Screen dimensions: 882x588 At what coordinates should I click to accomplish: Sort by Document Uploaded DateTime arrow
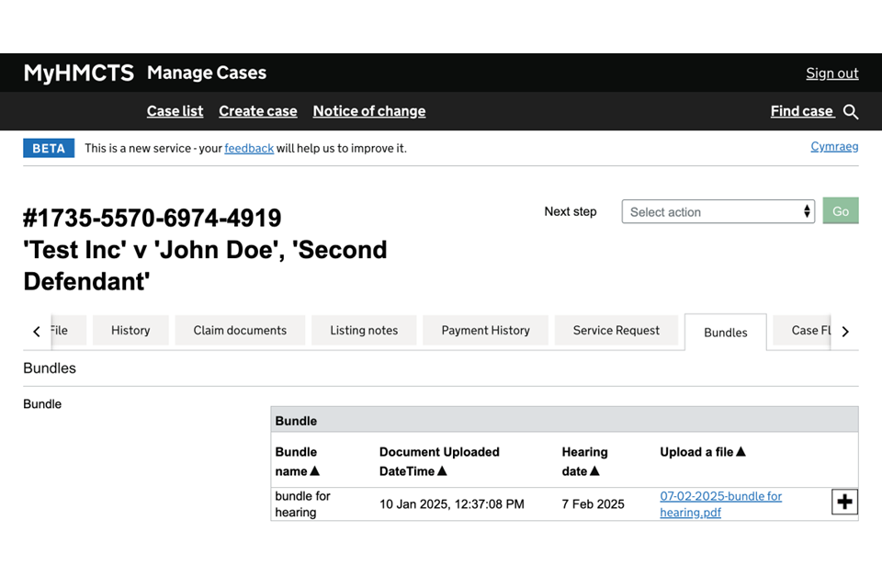pyautogui.click(x=442, y=471)
